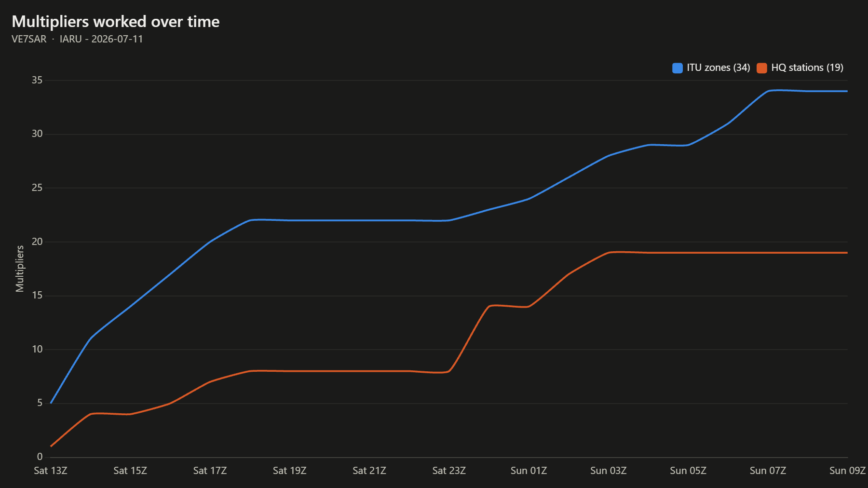868x488 pixels.
Task: Click the 'IARU - 2026-07-11' subtitle text
Action: (101, 39)
